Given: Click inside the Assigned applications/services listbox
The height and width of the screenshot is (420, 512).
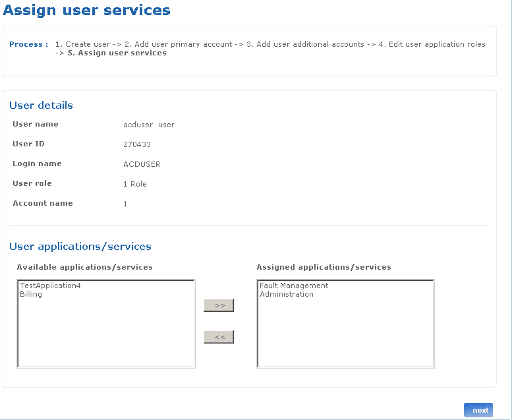Looking at the screenshot, I should (345, 324).
